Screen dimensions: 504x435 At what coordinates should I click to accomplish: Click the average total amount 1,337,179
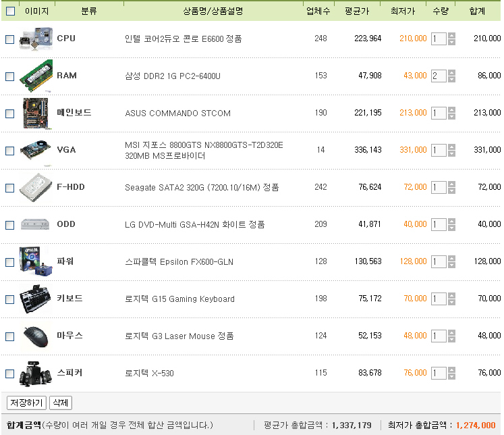click(x=352, y=426)
